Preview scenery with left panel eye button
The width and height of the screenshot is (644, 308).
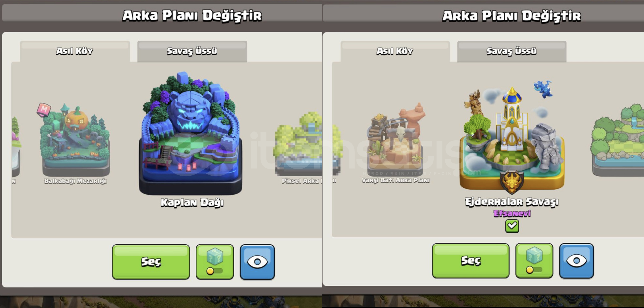257,262
